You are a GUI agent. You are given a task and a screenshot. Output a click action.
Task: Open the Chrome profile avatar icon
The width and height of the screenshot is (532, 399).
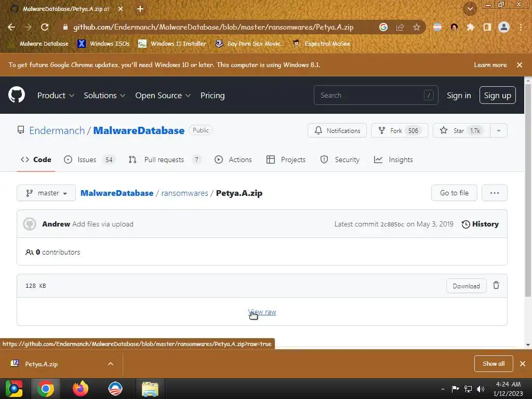(x=504, y=27)
